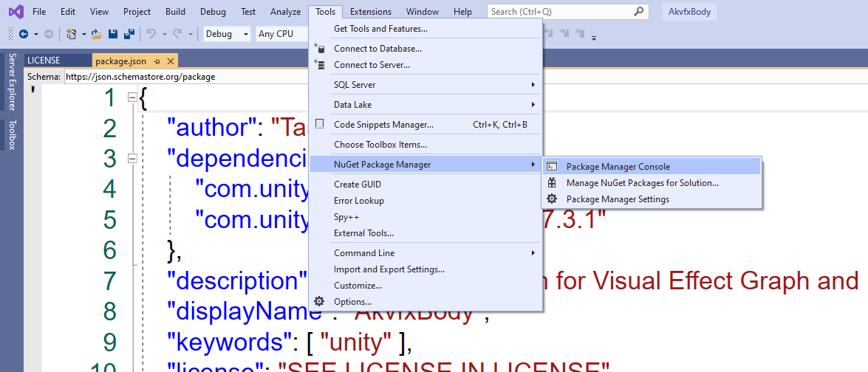Click the Package Manager Settings gear icon

point(552,199)
